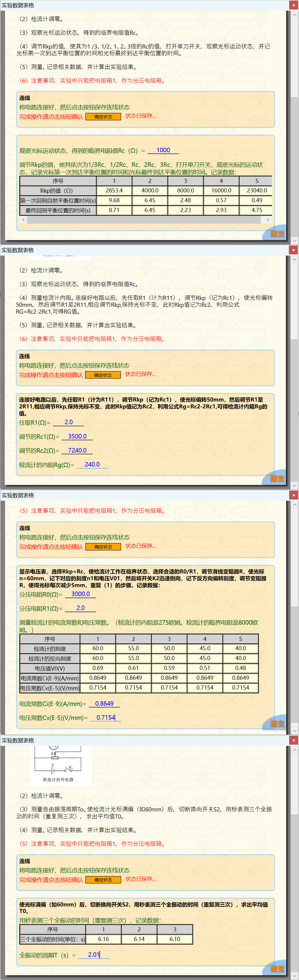This screenshot has height=980, width=299.
Task: Click the 任取R1(Ω) input field
Action: 68,422
